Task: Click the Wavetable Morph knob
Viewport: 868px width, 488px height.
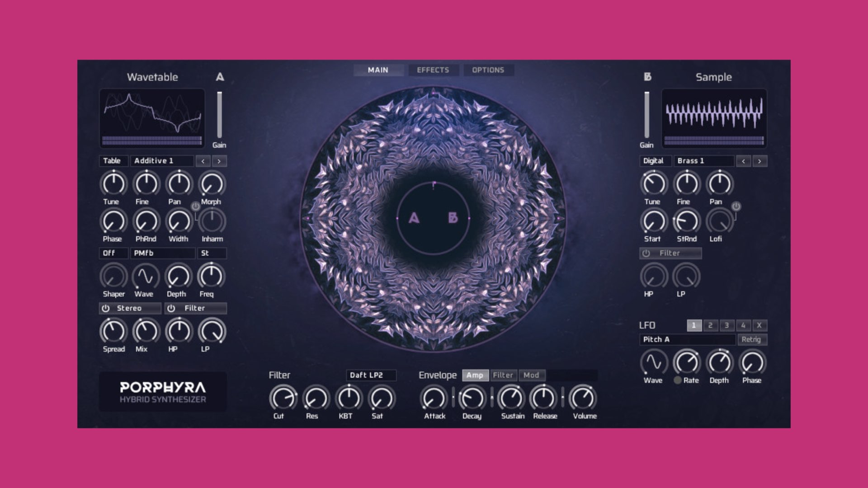Action: click(x=212, y=184)
